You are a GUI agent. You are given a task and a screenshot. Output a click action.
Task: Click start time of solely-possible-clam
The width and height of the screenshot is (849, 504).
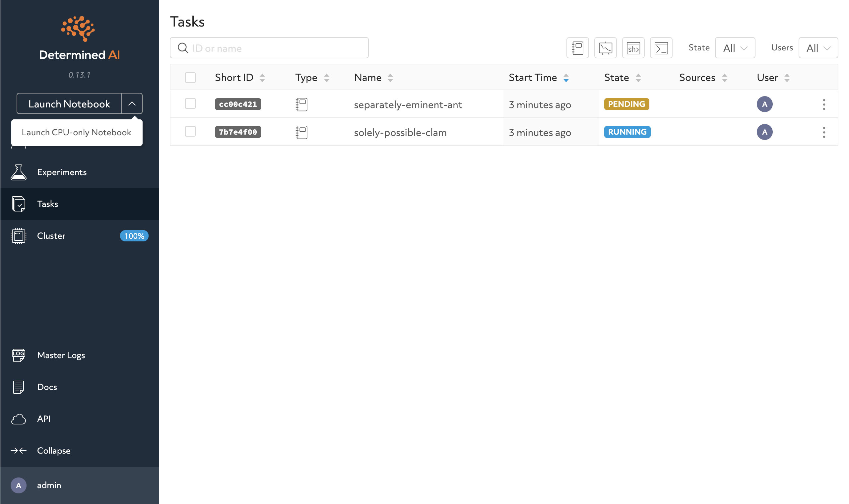tap(540, 132)
